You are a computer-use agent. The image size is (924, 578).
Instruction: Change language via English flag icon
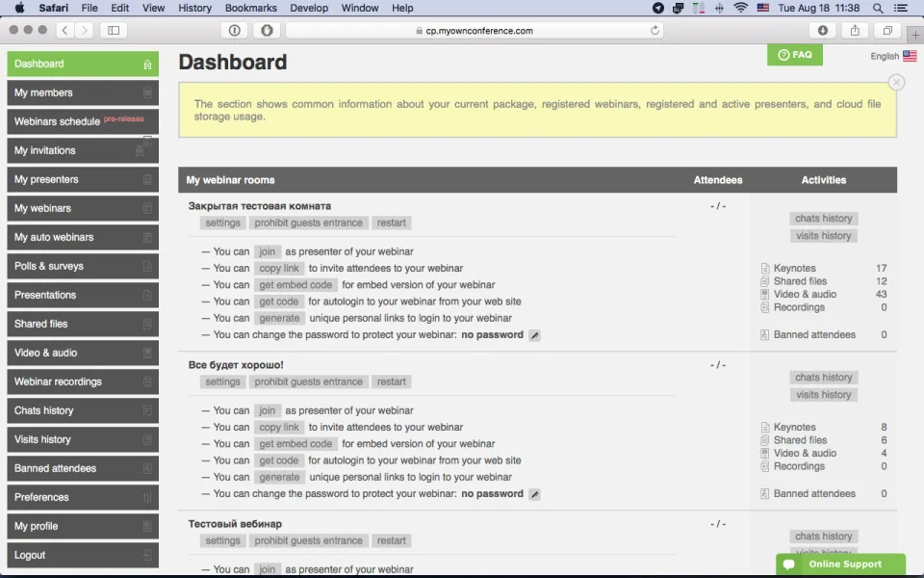tap(910, 56)
